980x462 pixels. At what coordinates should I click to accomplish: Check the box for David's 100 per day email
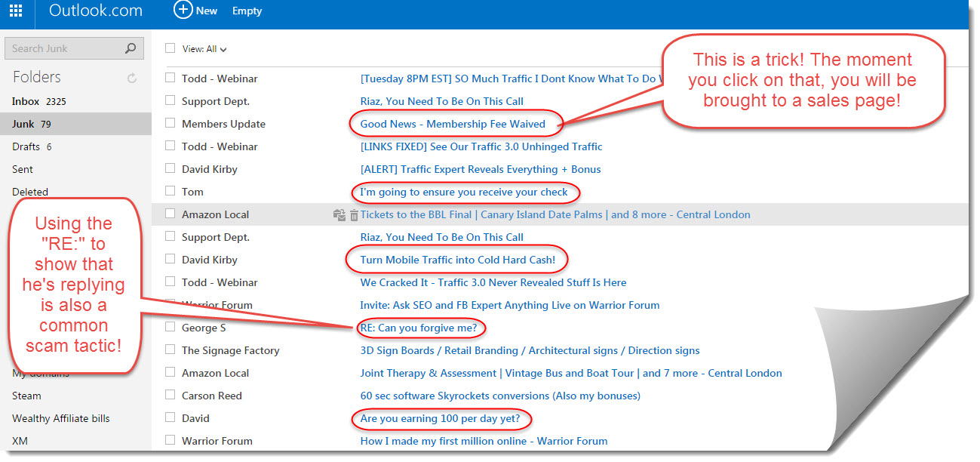coord(170,417)
